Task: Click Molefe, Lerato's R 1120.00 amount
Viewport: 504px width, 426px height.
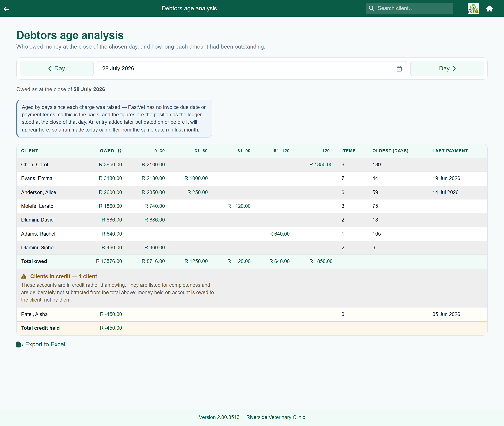Action: (239, 206)
